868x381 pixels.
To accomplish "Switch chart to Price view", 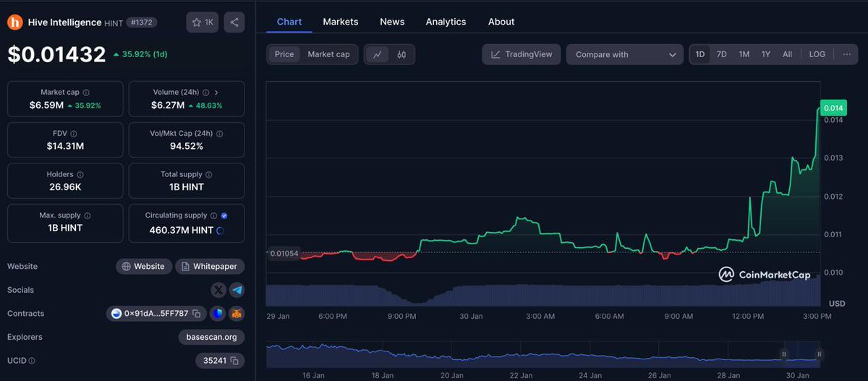I will tap(284, 54).
